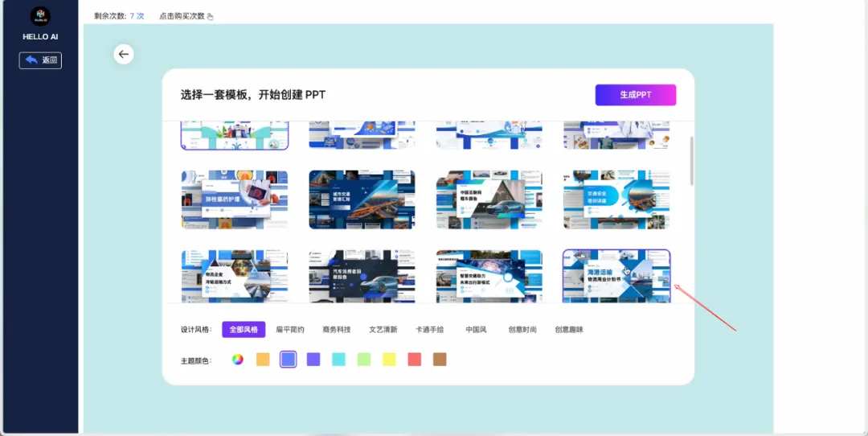Pick the brown theme color swatch
The image size is (868, 436).
[440, 360]
